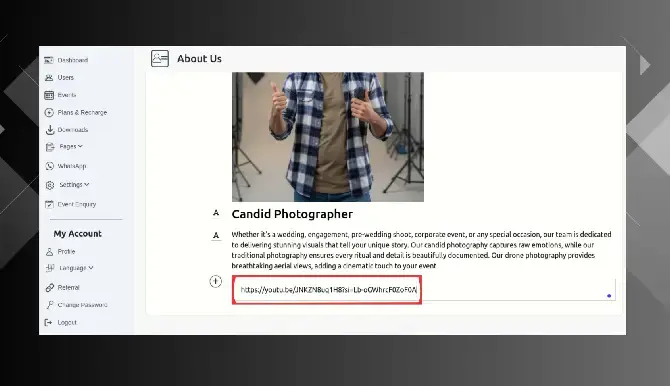Expand the Settings submenu chevron
The height and width of the screenshot is (386, 670).
tap(87, 184)
